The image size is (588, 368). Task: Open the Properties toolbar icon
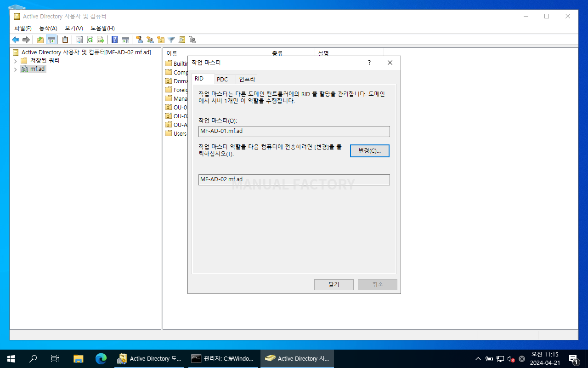[x=79, y=40]
